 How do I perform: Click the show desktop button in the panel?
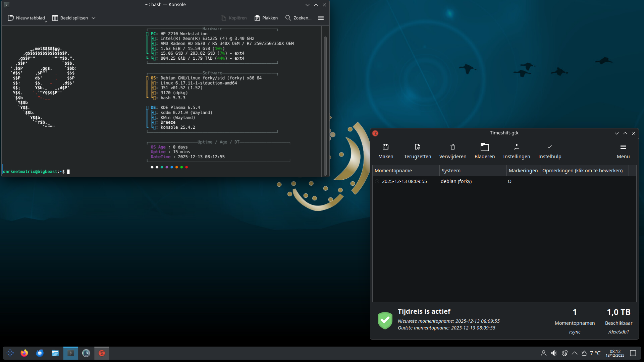pyautogui.click(x=633, y=353)
